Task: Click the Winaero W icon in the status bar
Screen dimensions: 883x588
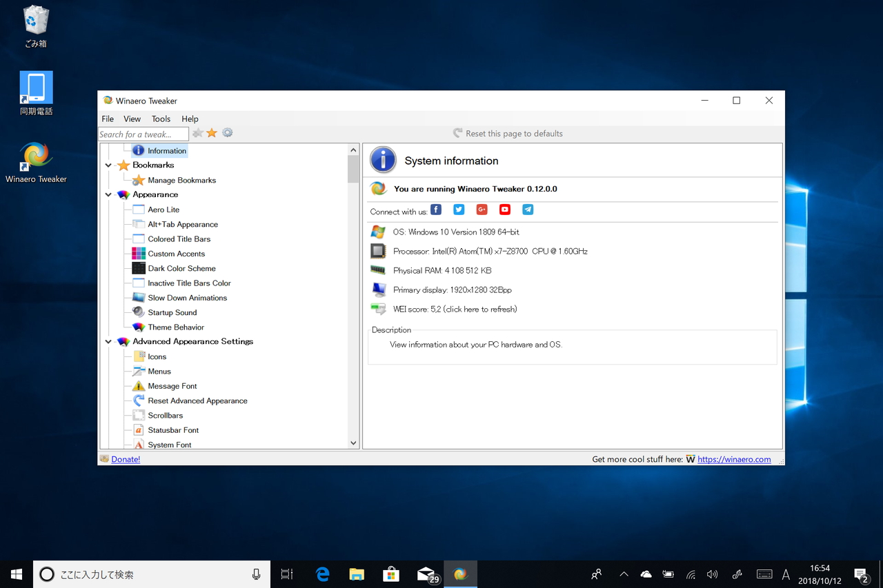Action: 691,458
